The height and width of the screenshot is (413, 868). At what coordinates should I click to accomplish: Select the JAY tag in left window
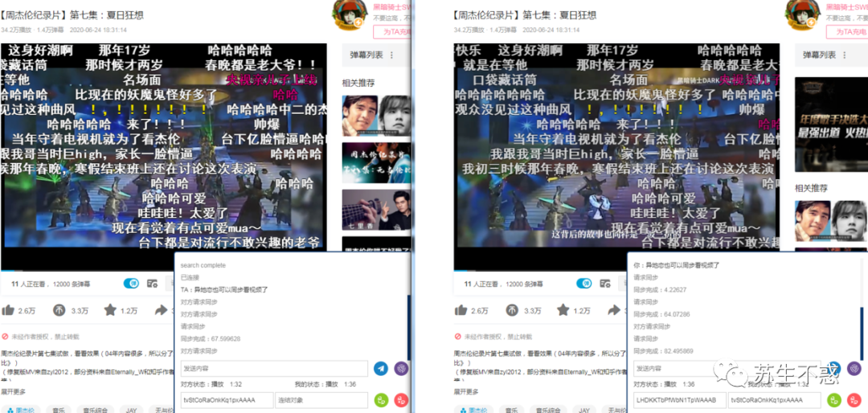point(131,410)
